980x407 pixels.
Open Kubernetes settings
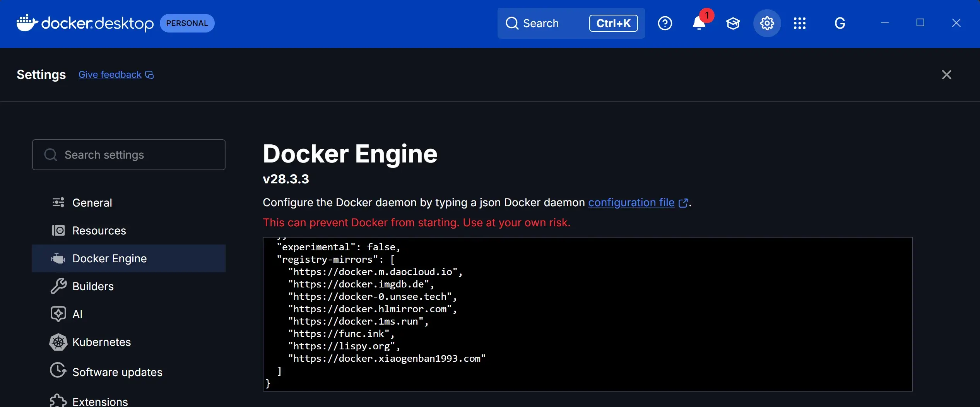coord(129,342)
